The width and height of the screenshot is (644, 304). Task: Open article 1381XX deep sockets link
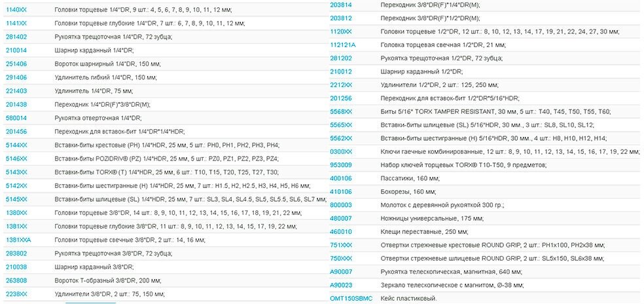16,227
